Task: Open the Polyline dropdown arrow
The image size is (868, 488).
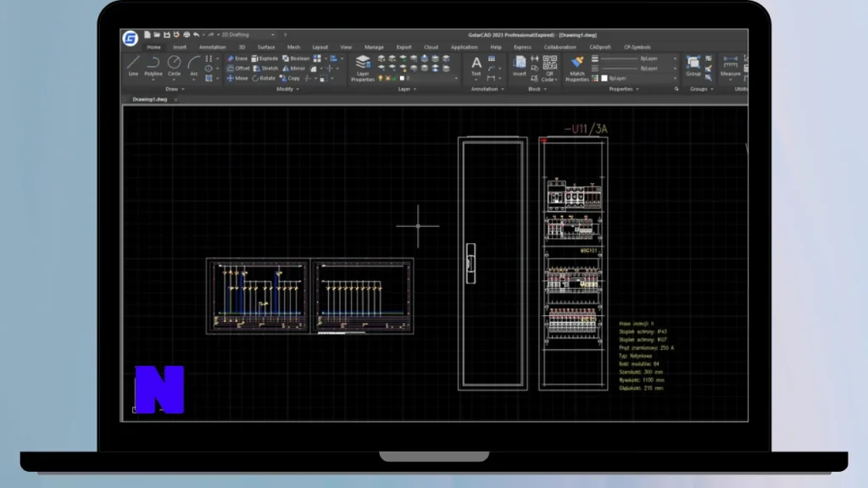Action: click(153, 80)
